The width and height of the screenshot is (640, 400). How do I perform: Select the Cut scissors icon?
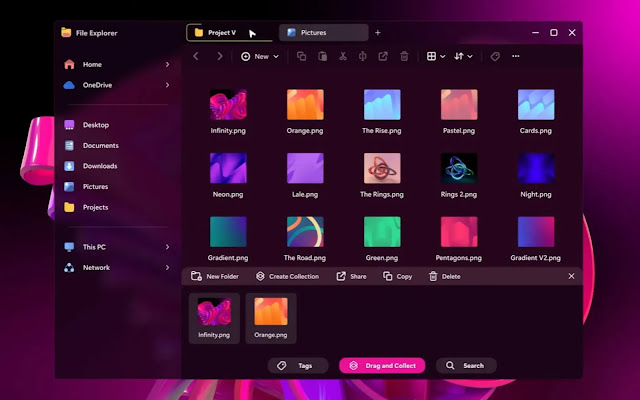point(343,56)
